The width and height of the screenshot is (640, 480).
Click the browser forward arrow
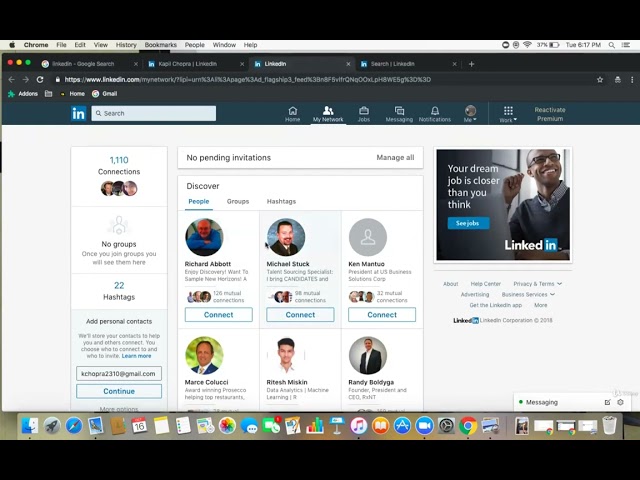(x=25, y=80)
